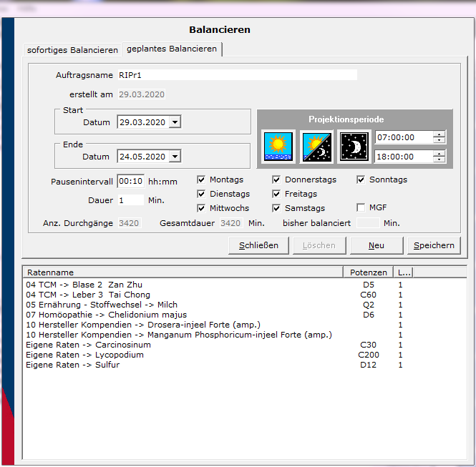Click the potency value Q2
This screenshot has width=476, height=467.
(368, 305)
